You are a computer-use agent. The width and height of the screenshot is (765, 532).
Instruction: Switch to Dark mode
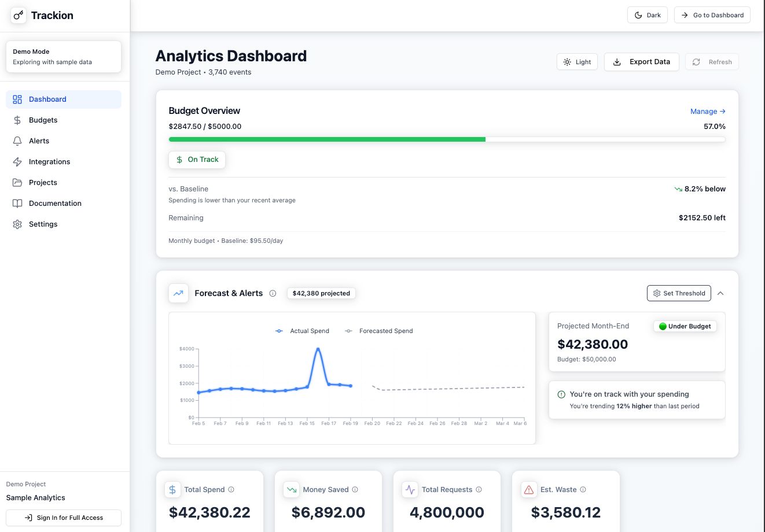click(647, 14)
